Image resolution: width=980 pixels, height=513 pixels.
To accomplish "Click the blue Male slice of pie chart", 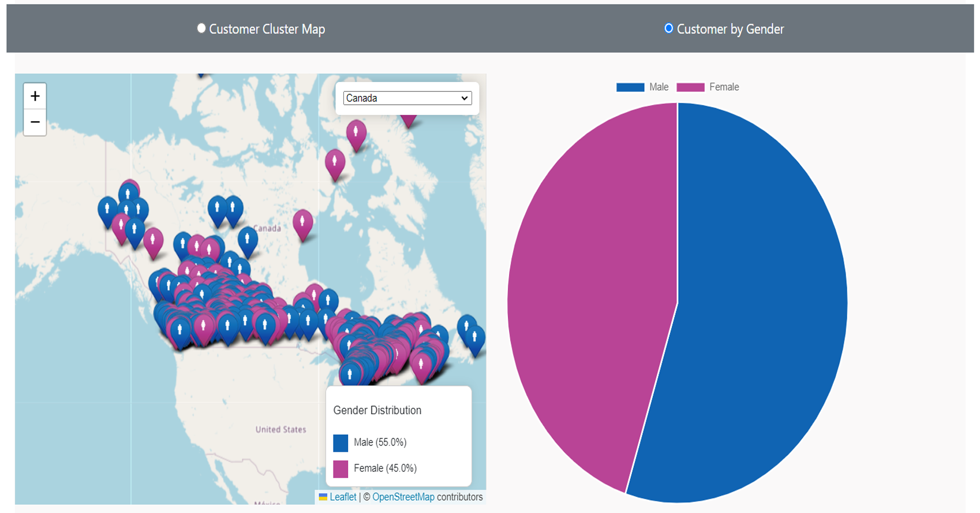I will coord(762,300).
